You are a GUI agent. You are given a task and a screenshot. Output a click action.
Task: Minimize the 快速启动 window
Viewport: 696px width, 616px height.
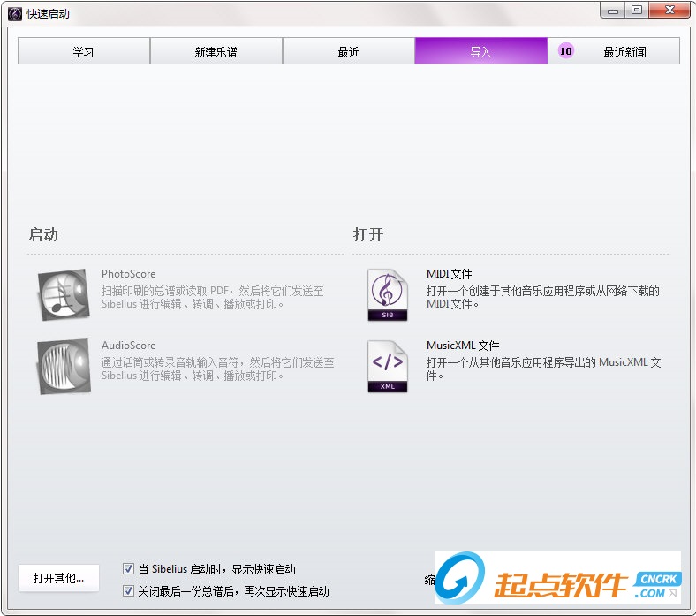[x=613, y=11]
